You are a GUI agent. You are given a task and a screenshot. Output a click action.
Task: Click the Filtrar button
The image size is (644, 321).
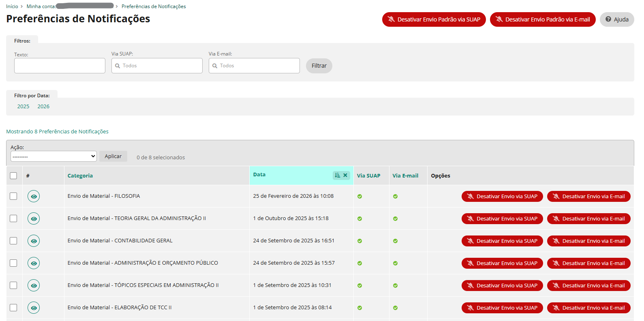point(319,66)
